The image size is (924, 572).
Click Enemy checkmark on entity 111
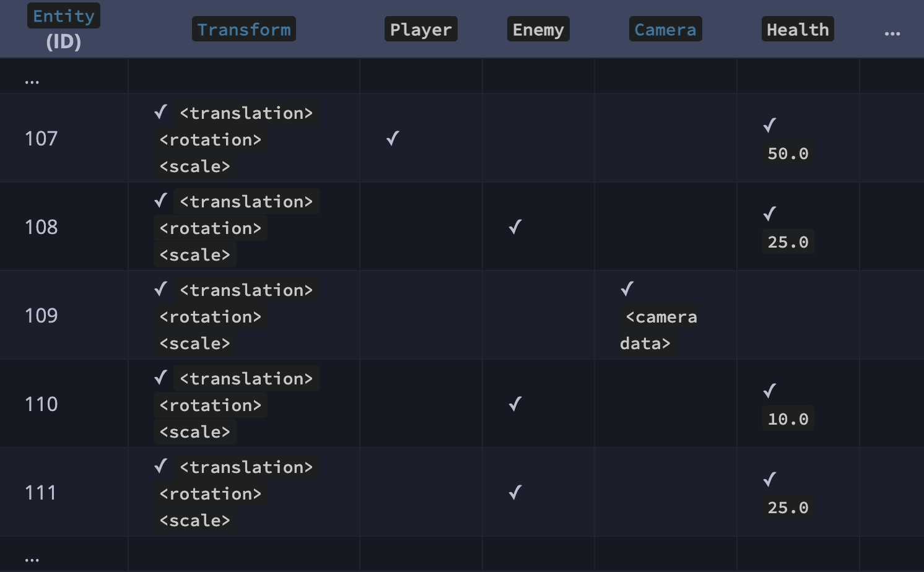[515, 492]
